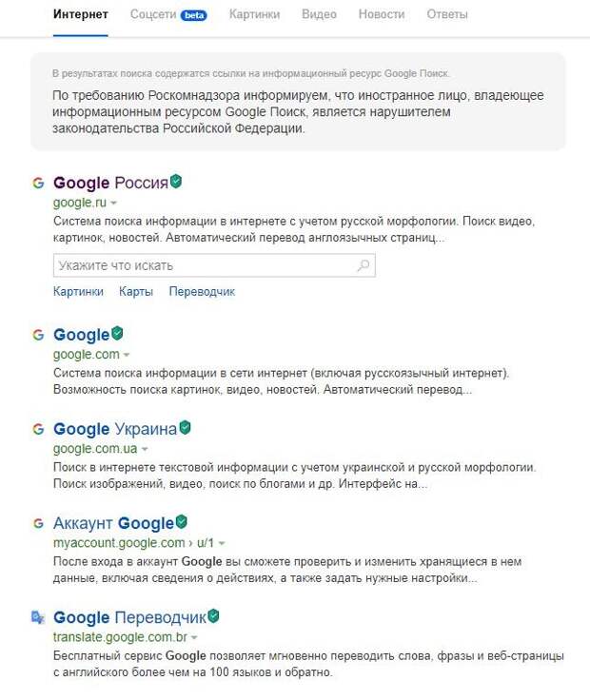The width and height of the screenshot is (590, 700).
Task: Click the verified shield next to Аккаунт Google
Action: tap(181, 522)
